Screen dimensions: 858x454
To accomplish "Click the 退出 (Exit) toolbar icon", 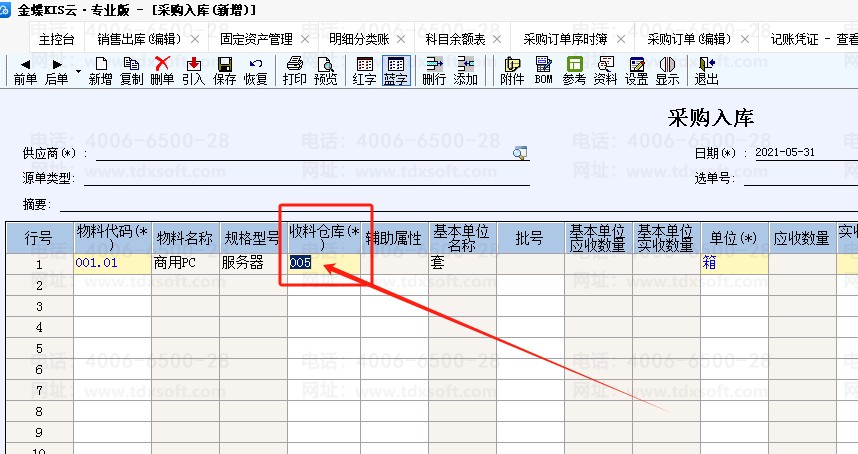I will [x=706, y=70].
